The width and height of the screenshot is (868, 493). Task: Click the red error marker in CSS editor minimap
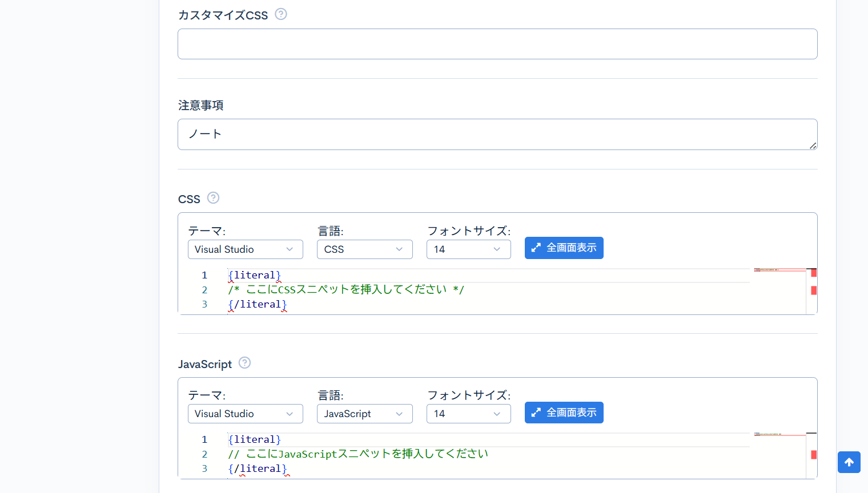coord(813,273)
